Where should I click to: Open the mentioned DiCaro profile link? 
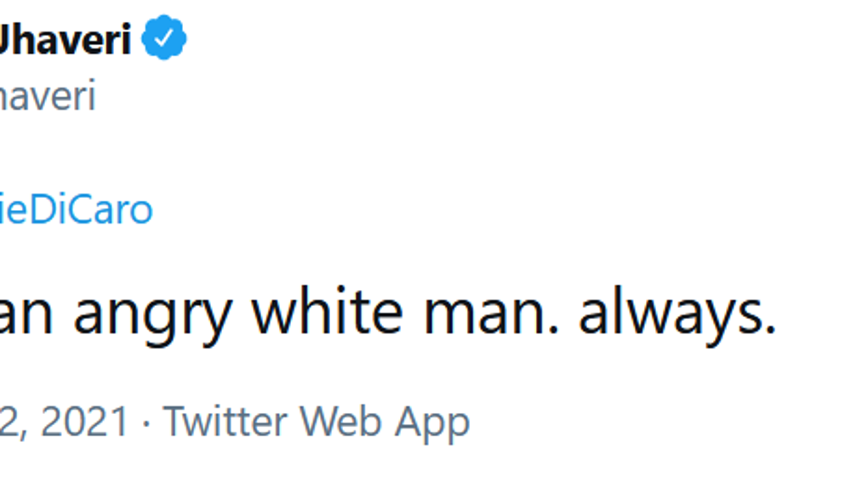pos(75,209)
